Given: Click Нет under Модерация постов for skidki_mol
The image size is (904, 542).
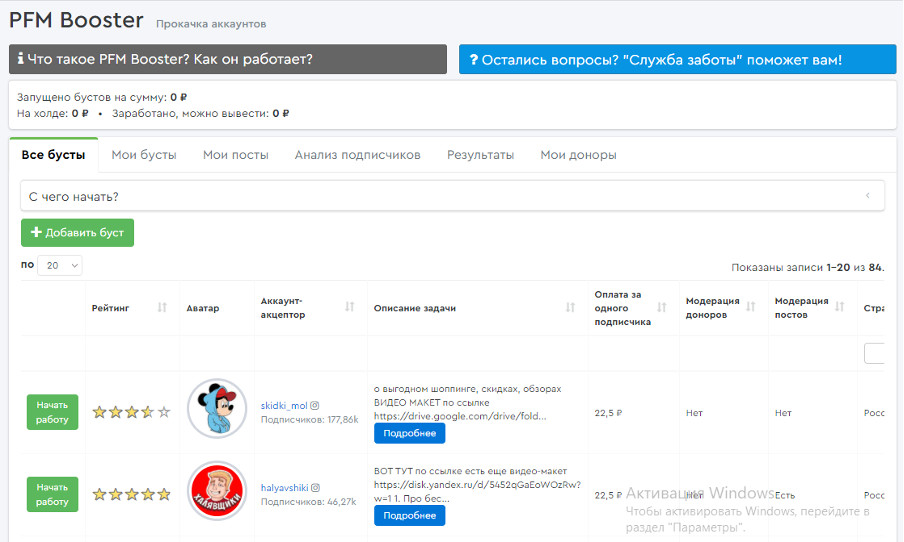Looking at the screenshot, I should pyautogui.click(x=783, y=413).
